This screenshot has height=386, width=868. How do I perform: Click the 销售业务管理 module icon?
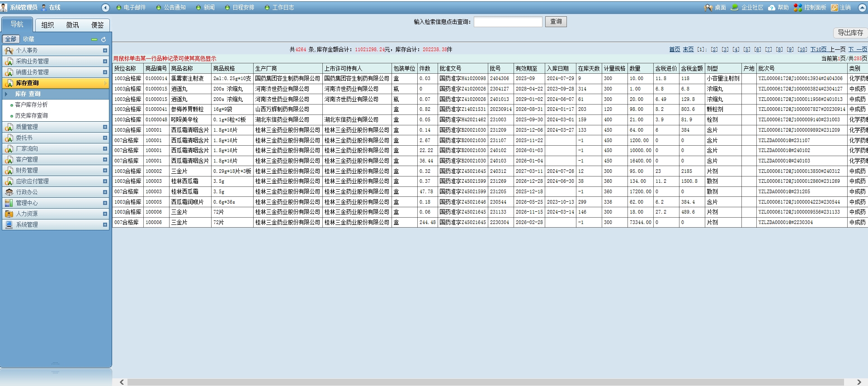click(x=9, y=72)
